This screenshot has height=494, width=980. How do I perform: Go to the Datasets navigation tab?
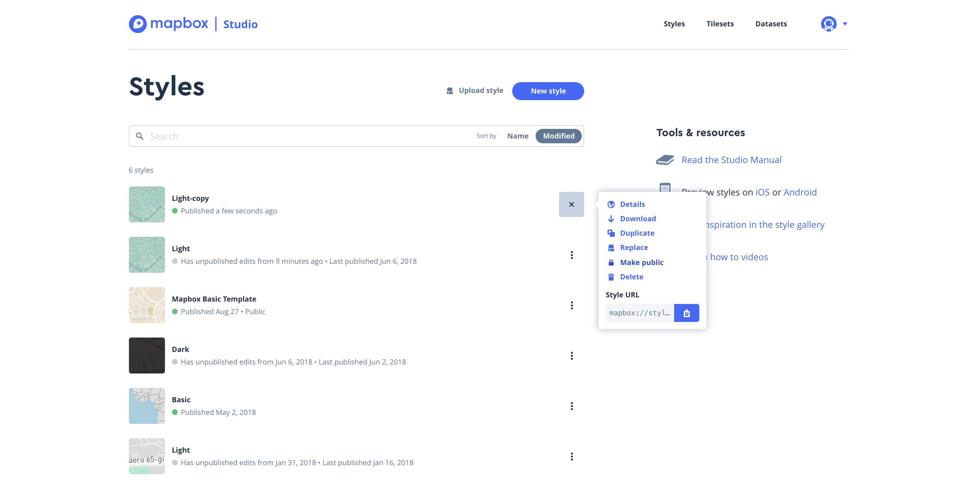tap(771, 24)
